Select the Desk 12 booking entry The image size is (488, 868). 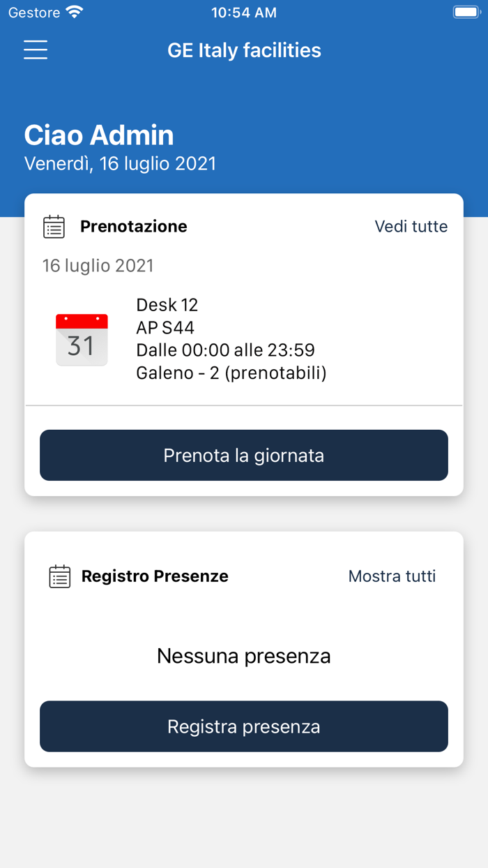click(x=167, y=305)
